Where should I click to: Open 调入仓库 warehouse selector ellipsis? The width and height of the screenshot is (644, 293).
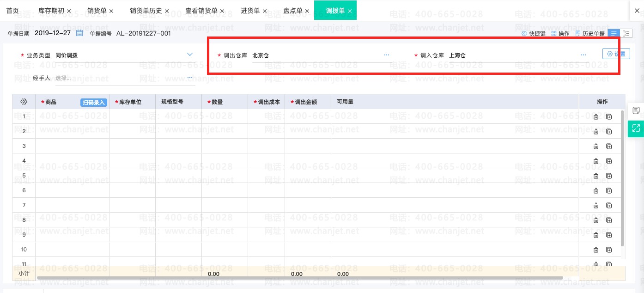(x=583, y=55)
